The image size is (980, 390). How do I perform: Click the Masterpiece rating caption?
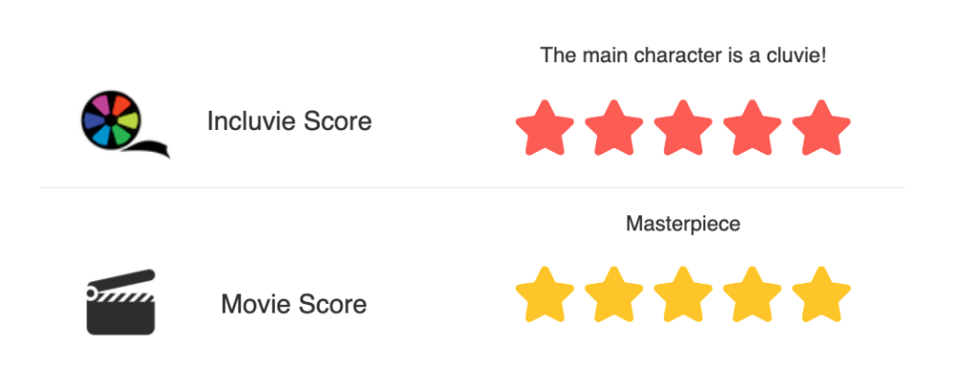point(682,224)
